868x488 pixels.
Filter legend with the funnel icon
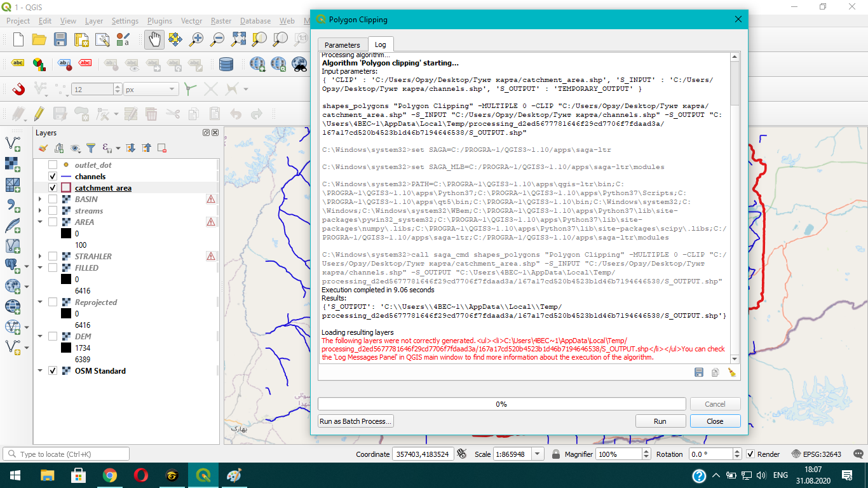click(x=91, y=148)
